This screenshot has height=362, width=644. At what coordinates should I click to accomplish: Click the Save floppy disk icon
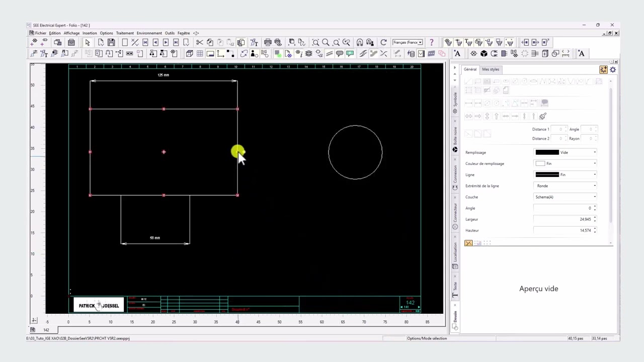(111, 42)
